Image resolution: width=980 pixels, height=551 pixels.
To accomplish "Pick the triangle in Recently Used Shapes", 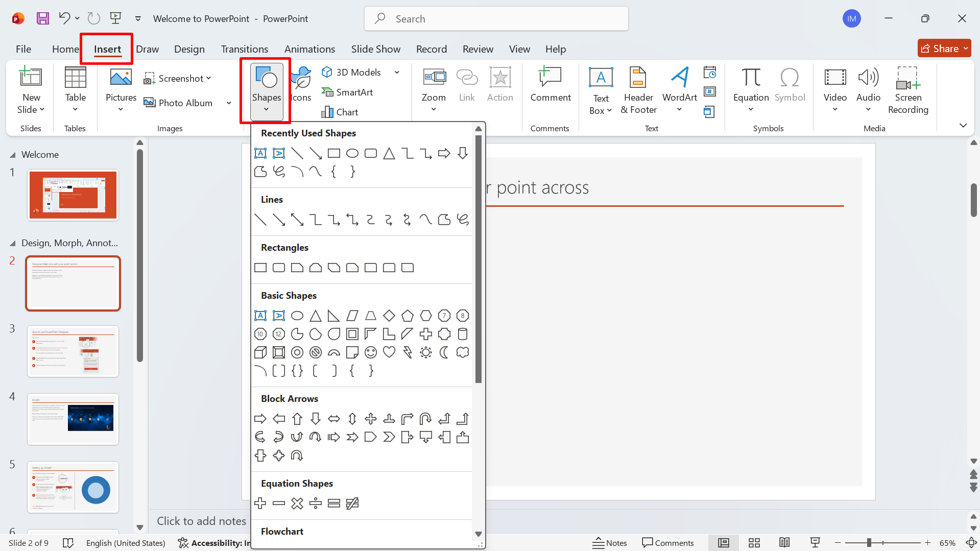I will point(389,153).
